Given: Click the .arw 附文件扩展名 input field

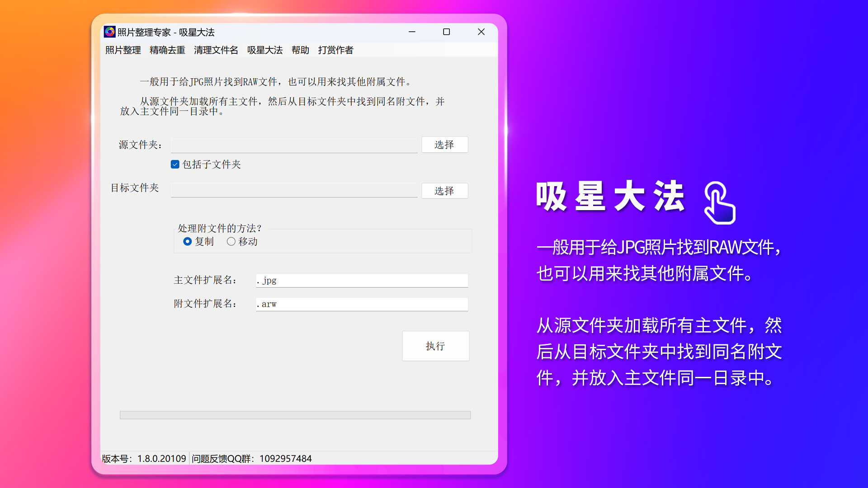Looking at the screenshot, I should 361,304.
